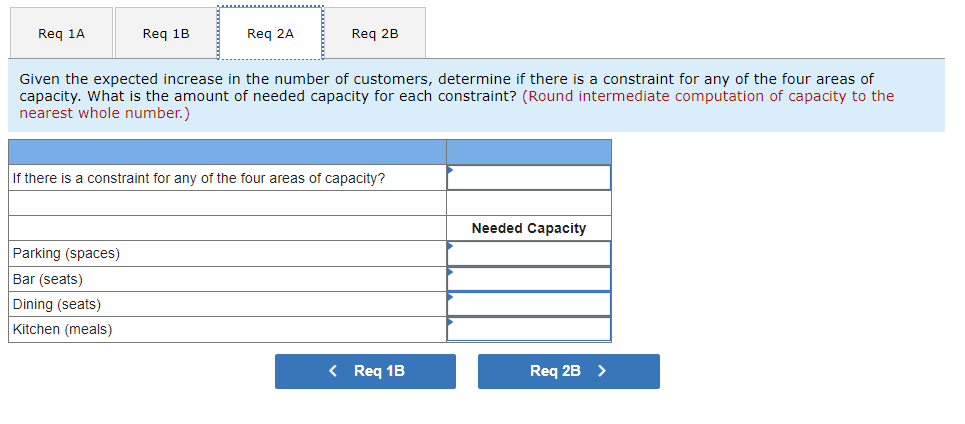Image resolution: width=965 pixels, height=424 pixels.
Task: Open the Req 1B tab
Action: coord(166,33)
